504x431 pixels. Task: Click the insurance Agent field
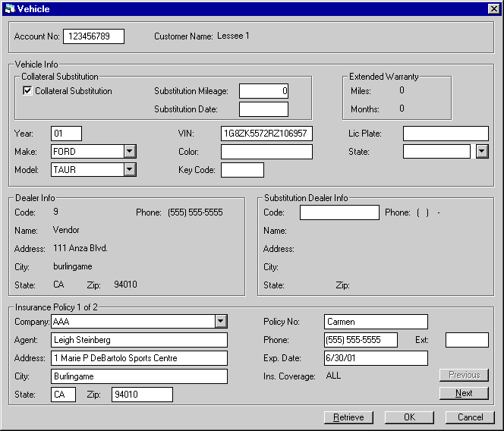139,340
